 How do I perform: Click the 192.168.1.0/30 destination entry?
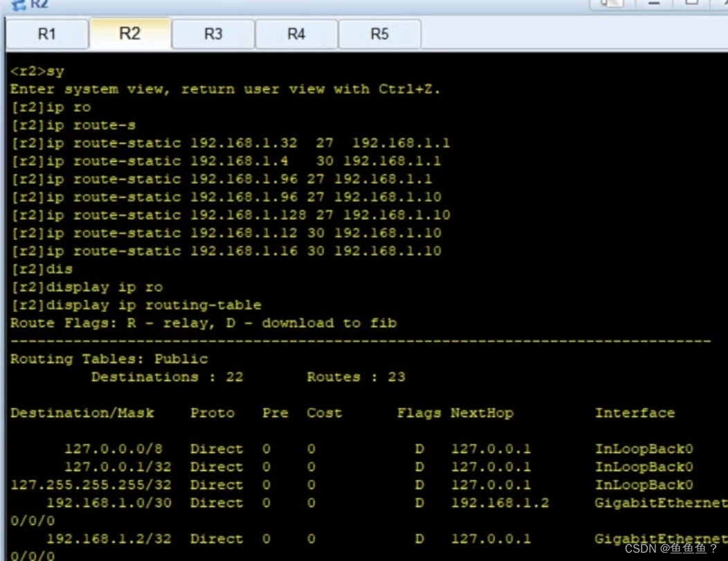point(109,503)
